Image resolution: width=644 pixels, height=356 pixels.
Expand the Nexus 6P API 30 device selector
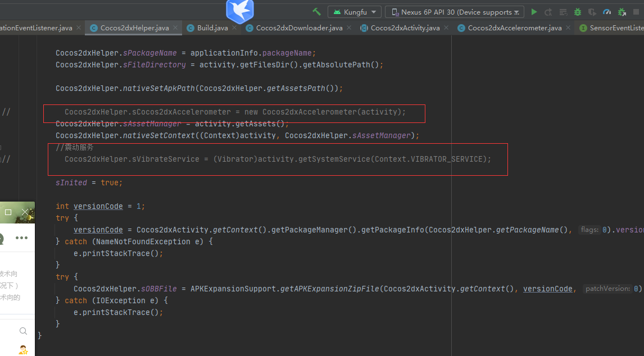pyautogui.click(x=454, y=12)
